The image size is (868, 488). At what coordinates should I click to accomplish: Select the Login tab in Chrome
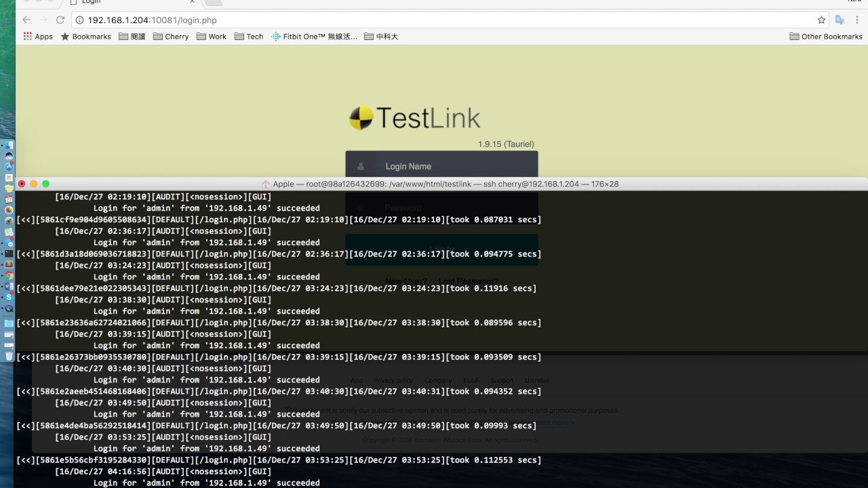click(x=132, y=3)
